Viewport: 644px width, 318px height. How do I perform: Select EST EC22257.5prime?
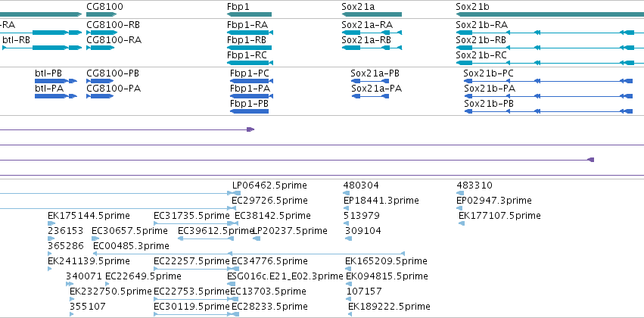191,262
